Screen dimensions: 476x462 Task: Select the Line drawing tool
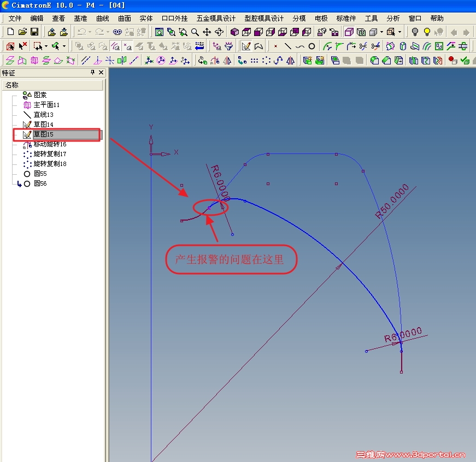[x=288, y=46]
